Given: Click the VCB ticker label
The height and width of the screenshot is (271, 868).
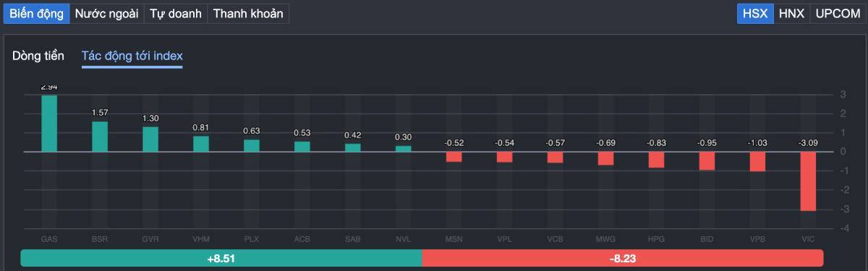Looking at the screenshot, I should (556, 238).
